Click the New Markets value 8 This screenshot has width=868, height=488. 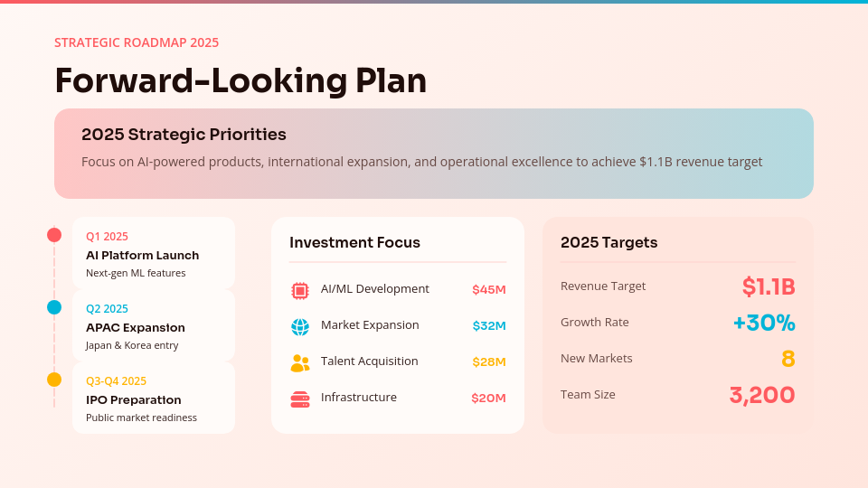click(788, 359)
